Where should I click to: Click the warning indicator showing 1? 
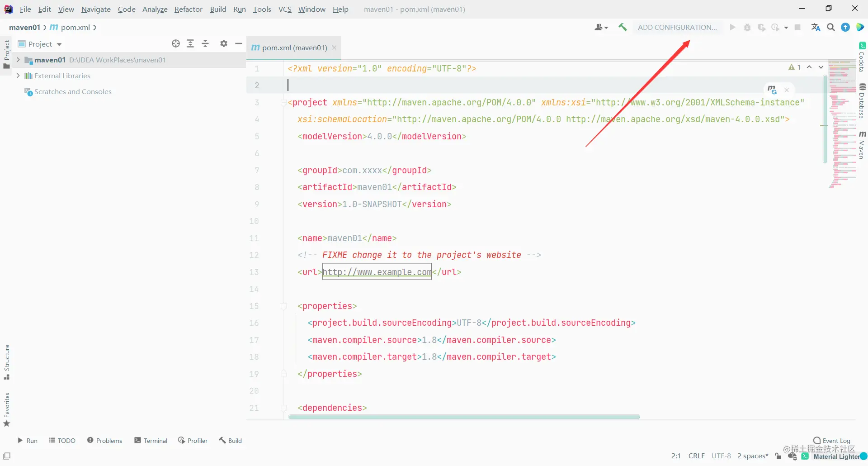click(795, 67)
